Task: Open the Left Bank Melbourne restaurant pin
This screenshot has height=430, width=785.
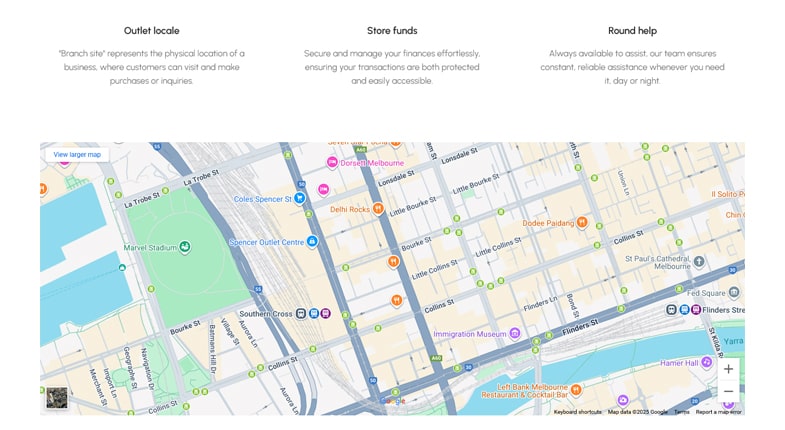Action: point(576,390)
